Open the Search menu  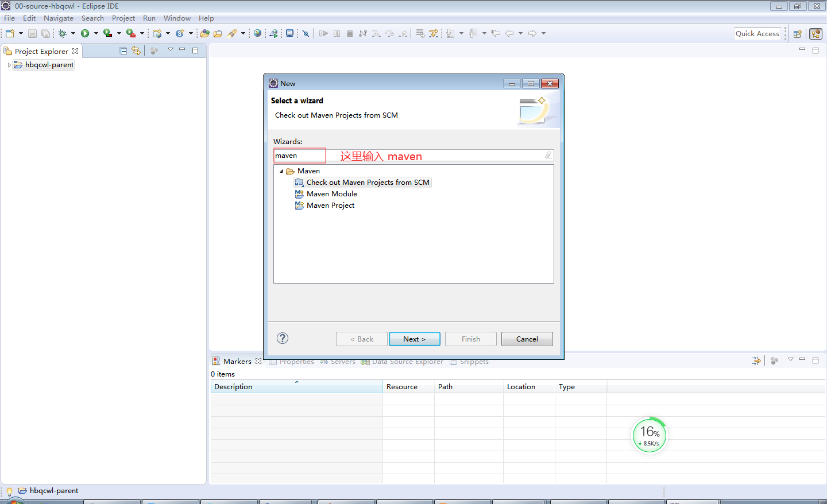92,18
